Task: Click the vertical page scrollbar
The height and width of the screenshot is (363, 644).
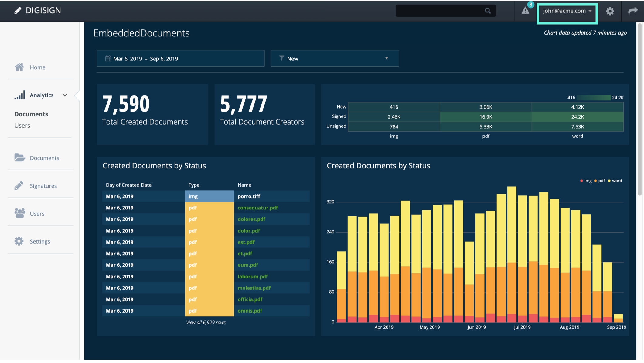Action: pos(639,109)
